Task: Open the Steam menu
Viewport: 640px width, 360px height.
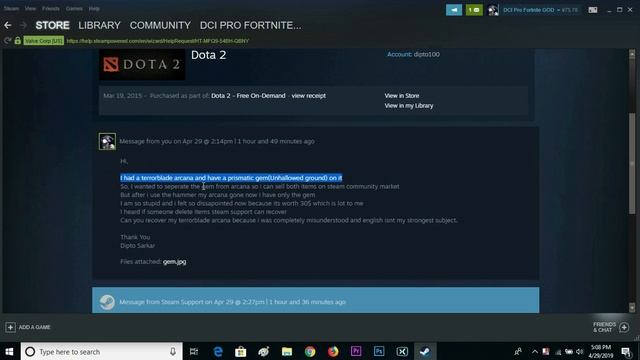Action: pos(11,9)
